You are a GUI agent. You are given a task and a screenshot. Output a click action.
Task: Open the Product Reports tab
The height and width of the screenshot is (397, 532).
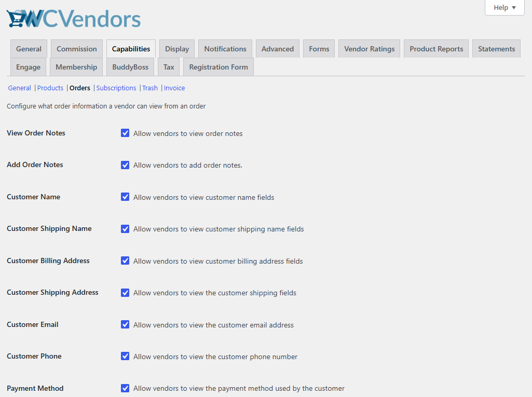tap(436, 49)
